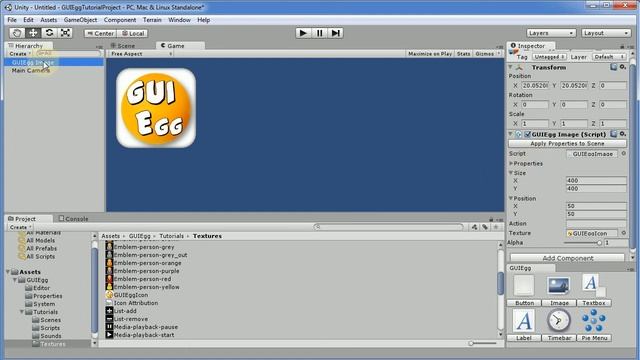Open search by type filter icon
This screenshot has width=640, height=360.
474,227
